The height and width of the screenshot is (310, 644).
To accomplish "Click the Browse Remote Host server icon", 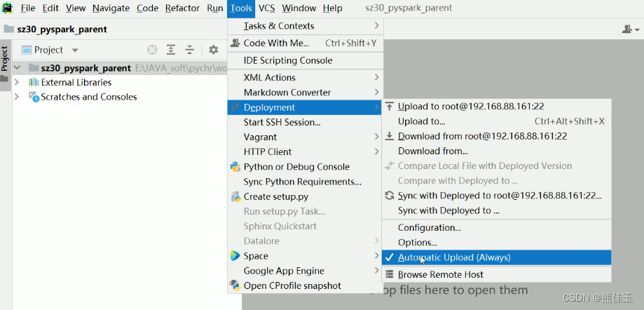I will point(390,275).
